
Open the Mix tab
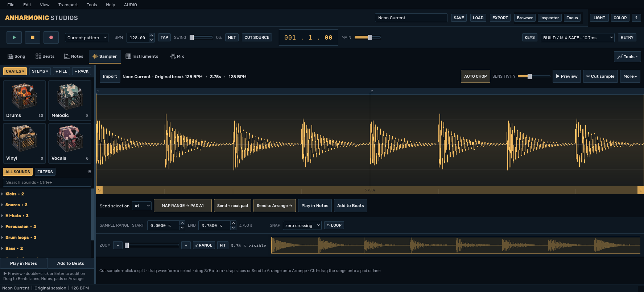(177, 56)
